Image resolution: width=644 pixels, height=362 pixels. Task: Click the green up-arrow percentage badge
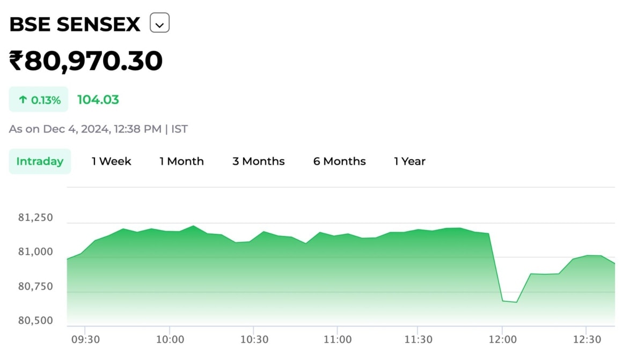coord(39,100)
